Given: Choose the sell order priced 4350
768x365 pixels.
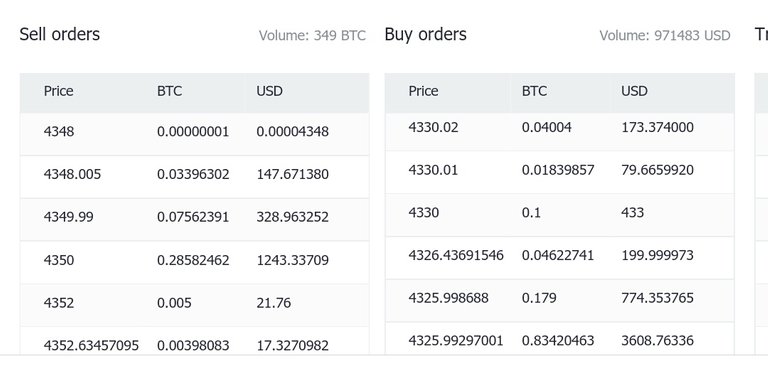Looking at the screenshot, I should click(x=194, y=262).
